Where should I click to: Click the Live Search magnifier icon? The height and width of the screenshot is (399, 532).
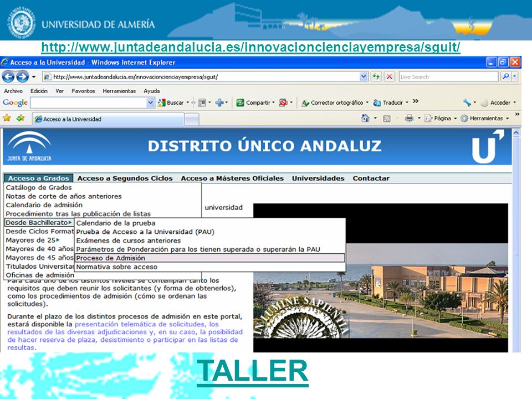tap(505, 76)
